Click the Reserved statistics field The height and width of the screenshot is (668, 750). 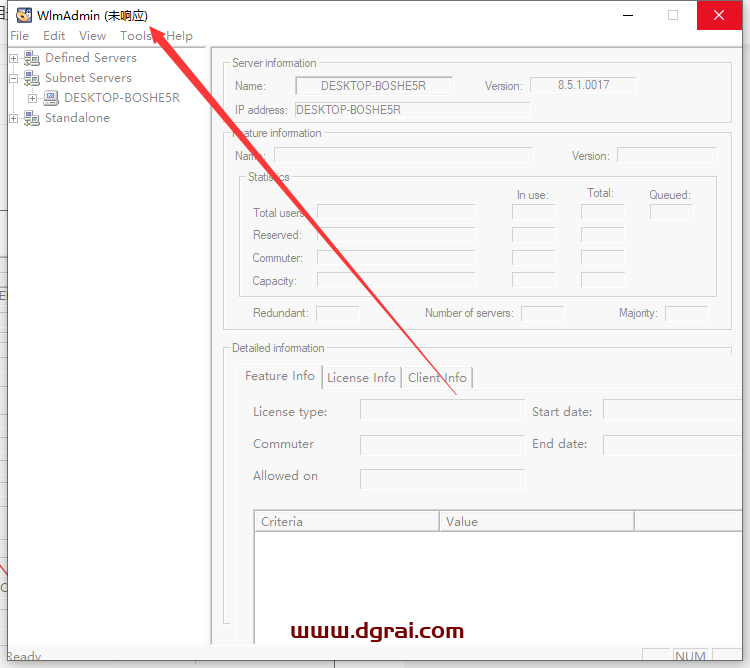(x=396, y=235)
